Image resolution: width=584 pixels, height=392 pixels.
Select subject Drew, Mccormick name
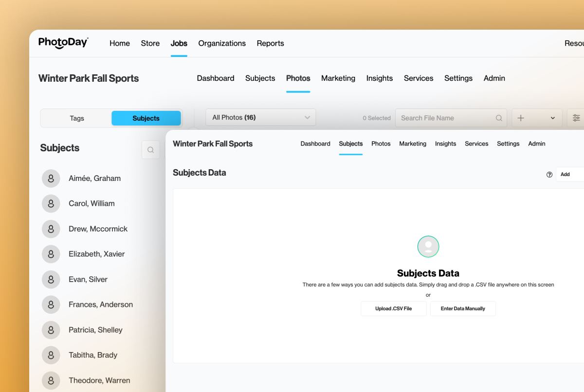[98, 229]
